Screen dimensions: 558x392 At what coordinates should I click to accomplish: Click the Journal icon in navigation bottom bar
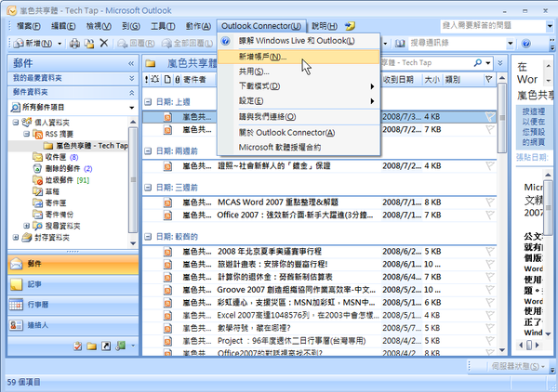point(121,346)
